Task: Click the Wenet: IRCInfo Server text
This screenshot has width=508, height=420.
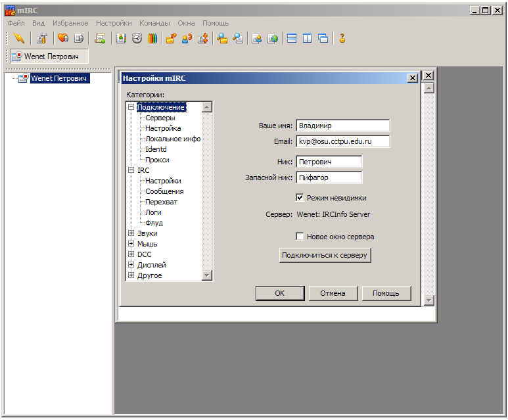Action: (333, 214)
